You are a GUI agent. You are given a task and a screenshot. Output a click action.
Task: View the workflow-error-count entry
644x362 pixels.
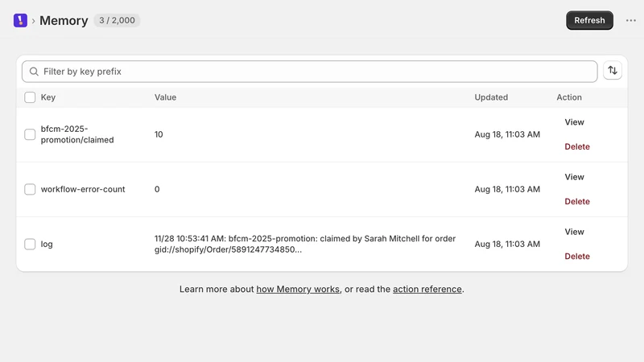tap(574, 177)
